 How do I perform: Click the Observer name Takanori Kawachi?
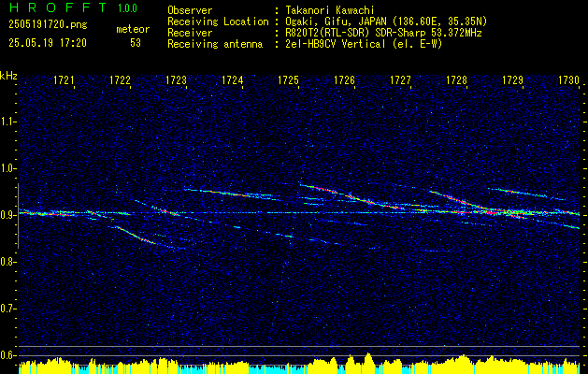[330, 10]
